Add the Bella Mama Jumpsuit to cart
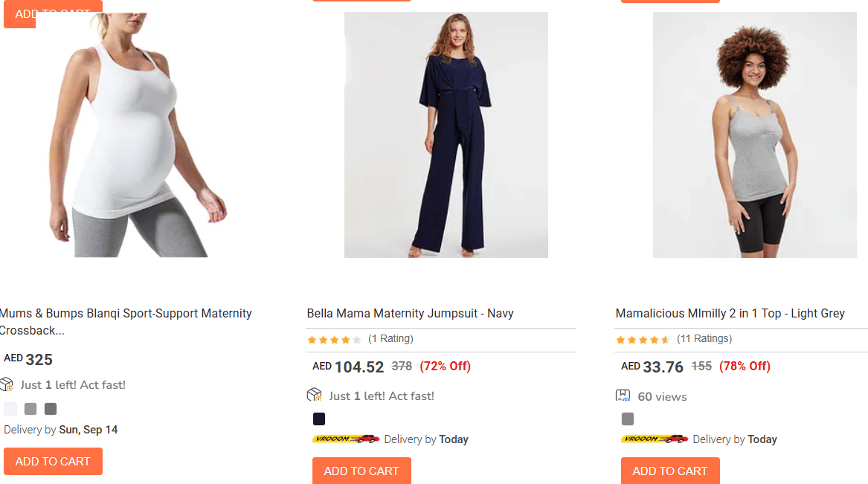The image size is (868, 484). pyautogui.click(x=361, y=471)
